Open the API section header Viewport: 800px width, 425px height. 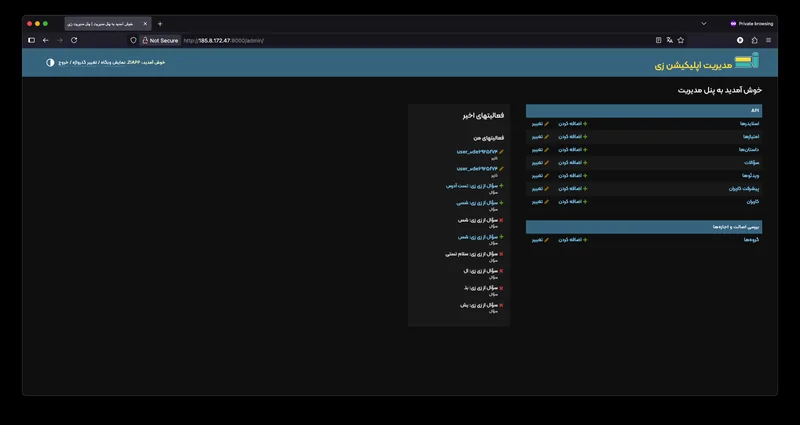click(x=644, y=111)
